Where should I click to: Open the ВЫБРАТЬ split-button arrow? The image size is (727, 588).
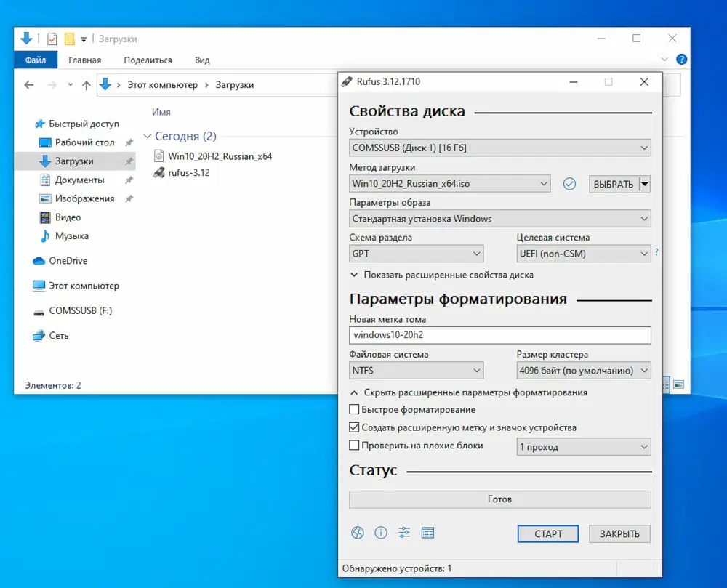[644, 184]
